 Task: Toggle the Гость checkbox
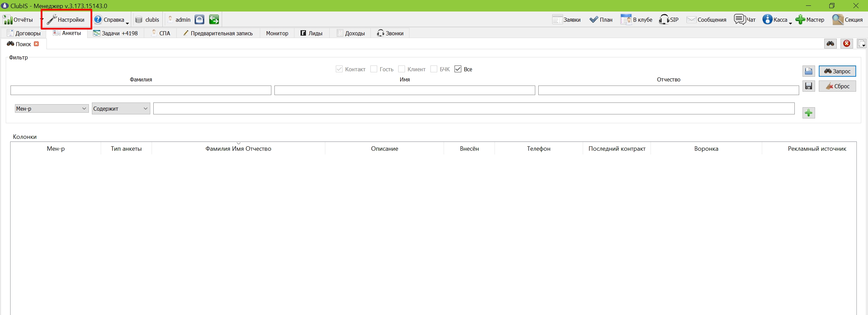[x=374, y=69]
